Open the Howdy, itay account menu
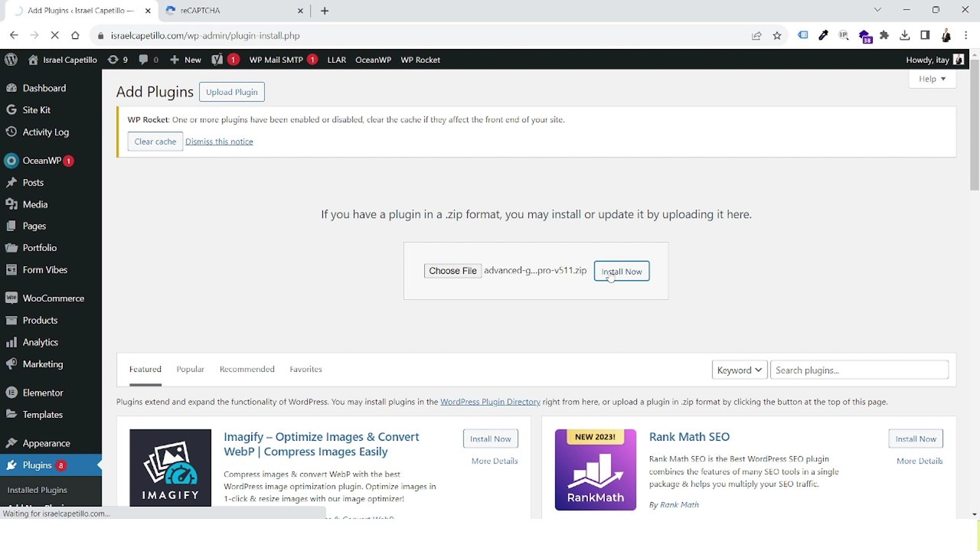This screenshot has width=980, height=551. point(935,60)
